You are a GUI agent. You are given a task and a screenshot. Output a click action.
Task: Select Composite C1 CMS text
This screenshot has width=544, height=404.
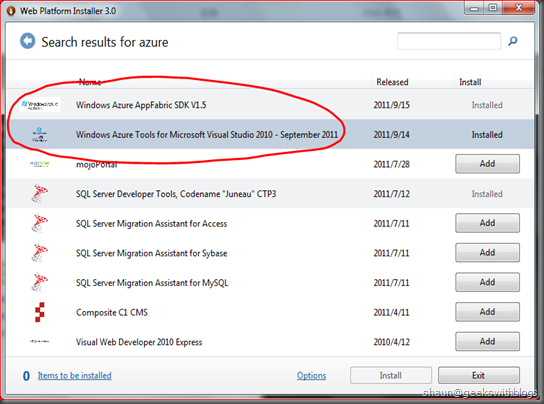(x=112, y=312)
